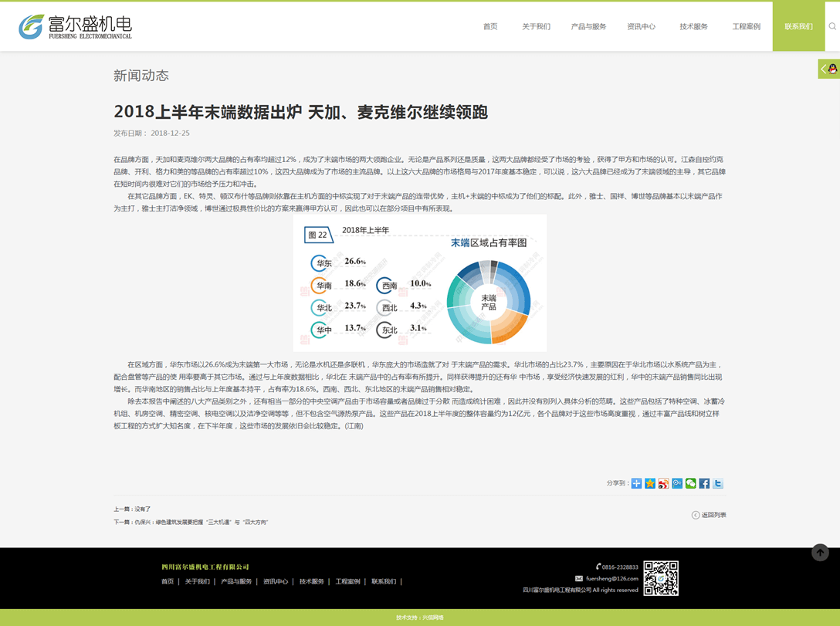The image size is (840, 626).
Task: Click footer link 关于我们
Action: 197,581
